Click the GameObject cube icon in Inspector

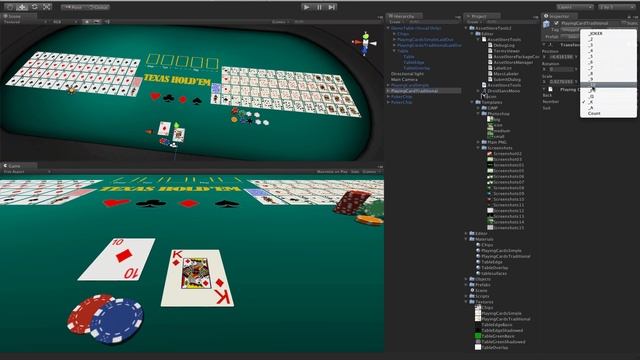(x=547, y=24)
